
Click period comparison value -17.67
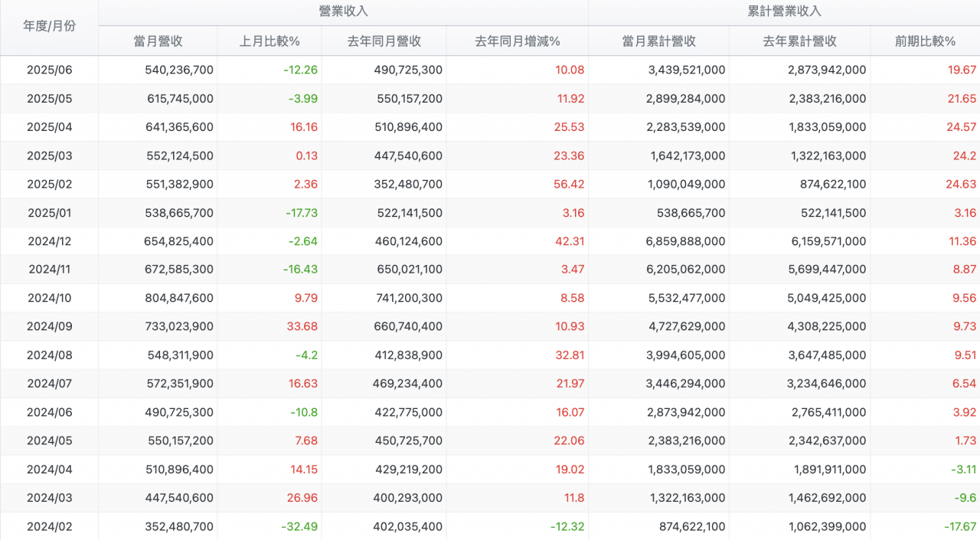point(960,527)
